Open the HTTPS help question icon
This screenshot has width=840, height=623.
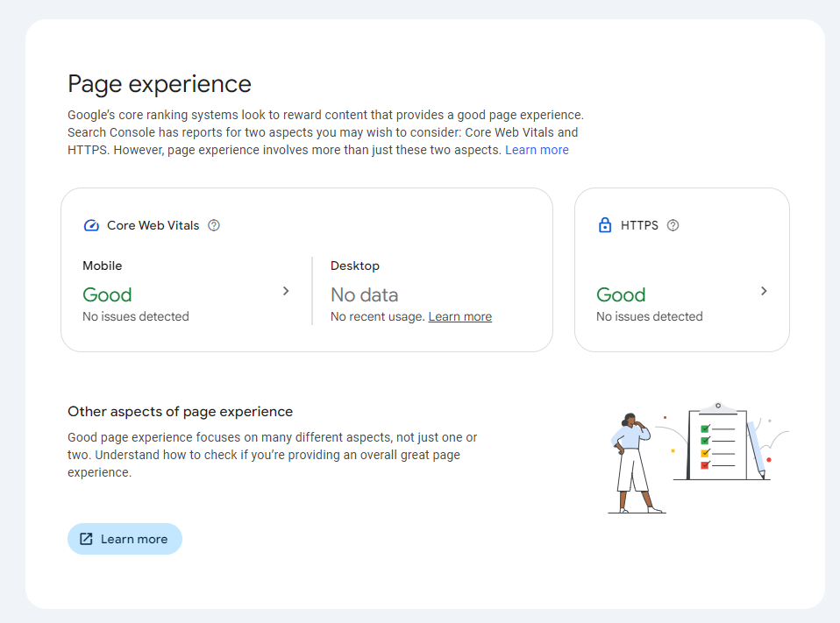(x=673, y=225)
